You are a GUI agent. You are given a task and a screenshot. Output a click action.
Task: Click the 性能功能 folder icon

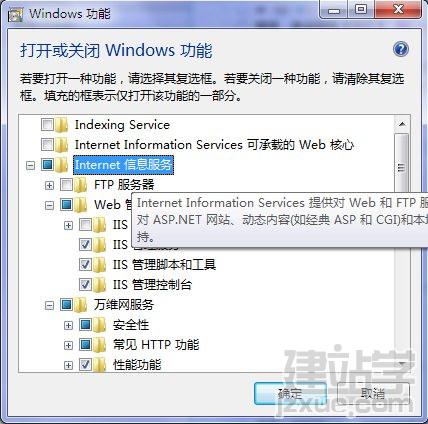(99, 364)
